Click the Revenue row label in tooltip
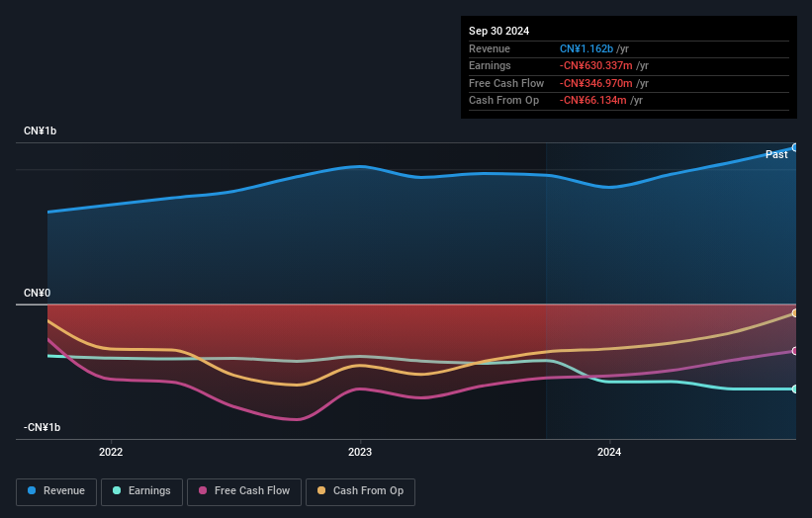812x518 pixels. [490, 48]
